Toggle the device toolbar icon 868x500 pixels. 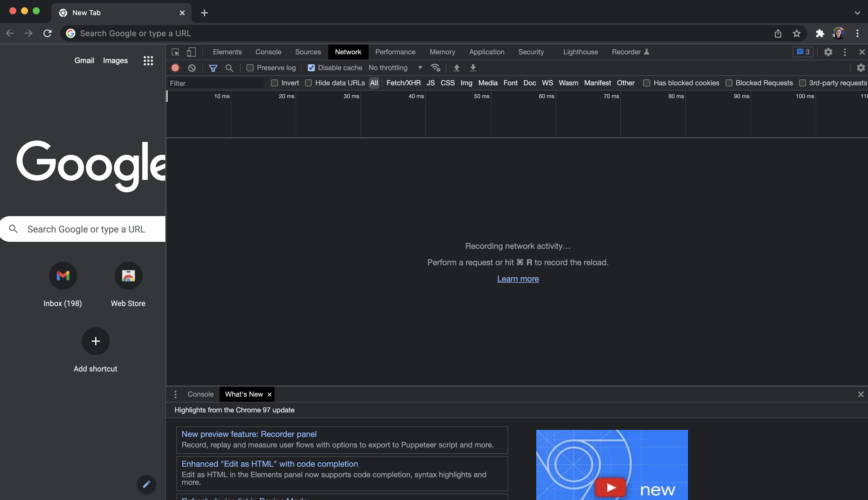(191, 52)
